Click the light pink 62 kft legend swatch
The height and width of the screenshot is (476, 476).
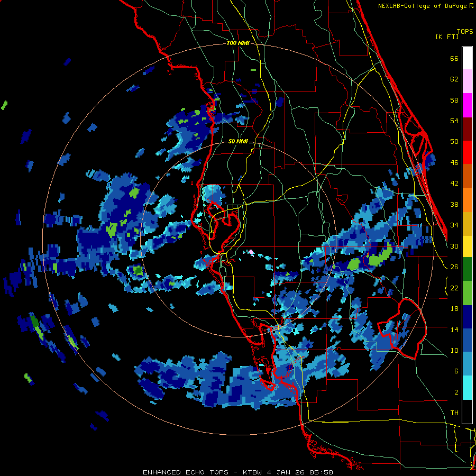(467, 81)
